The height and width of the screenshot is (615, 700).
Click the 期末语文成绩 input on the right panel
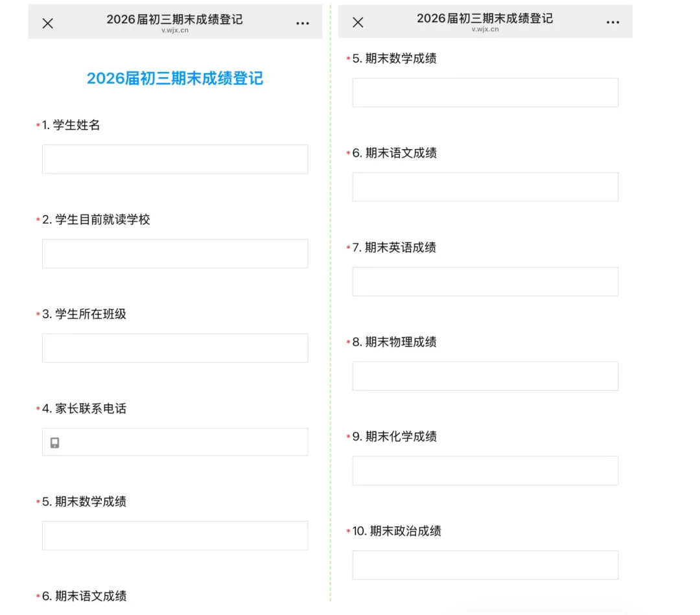(x=484, y=187)
